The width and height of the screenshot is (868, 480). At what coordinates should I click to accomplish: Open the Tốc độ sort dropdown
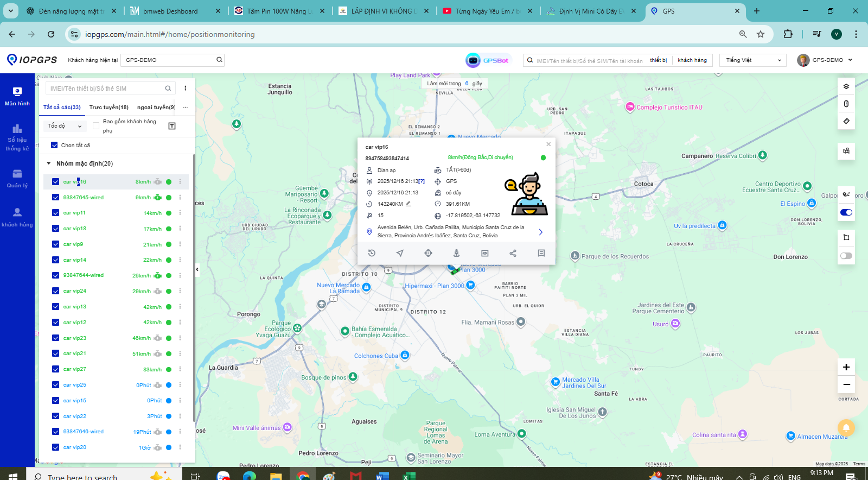pos(65,126)
